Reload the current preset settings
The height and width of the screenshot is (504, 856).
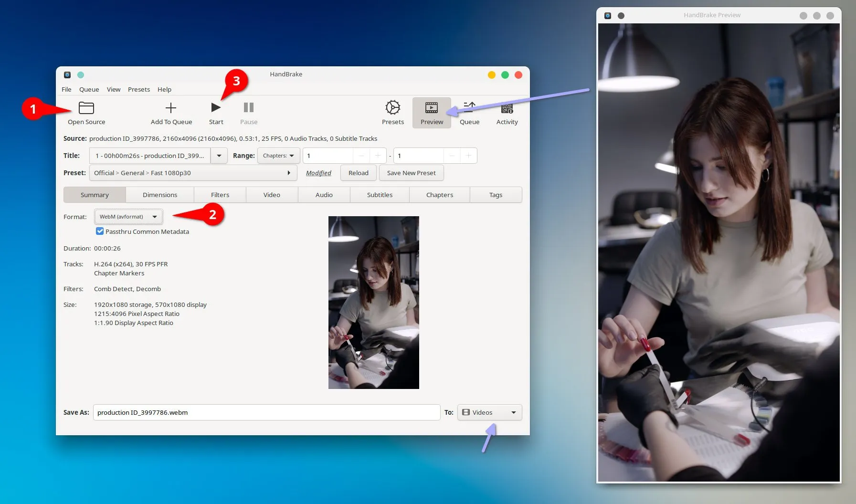point(358,173)
